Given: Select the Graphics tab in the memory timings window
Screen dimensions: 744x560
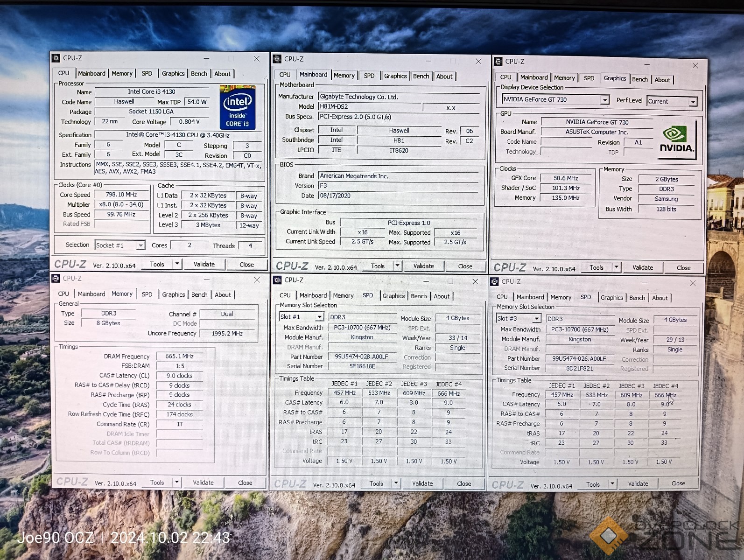Looking at the screenshot, I should (x=174, y=295).
